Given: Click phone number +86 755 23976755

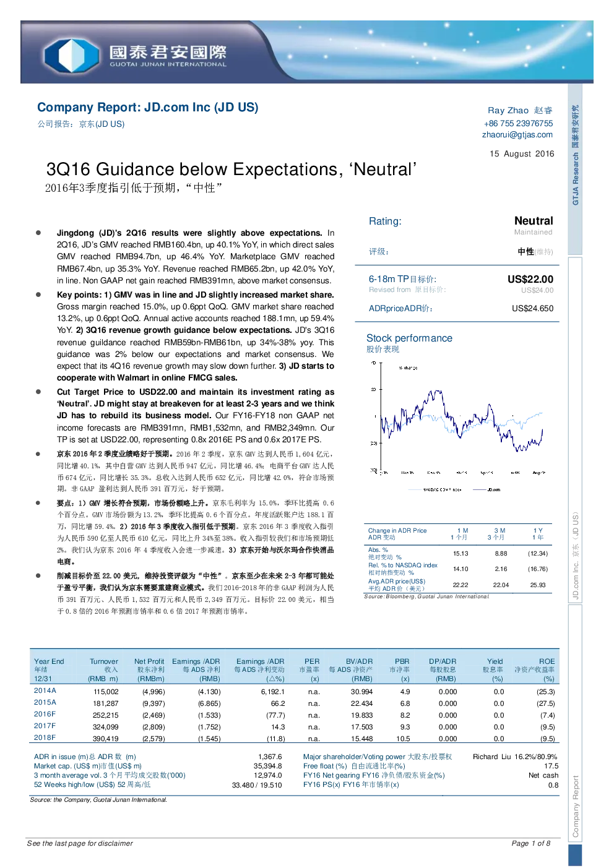Looking at the screenshot, I should point(519,123).
